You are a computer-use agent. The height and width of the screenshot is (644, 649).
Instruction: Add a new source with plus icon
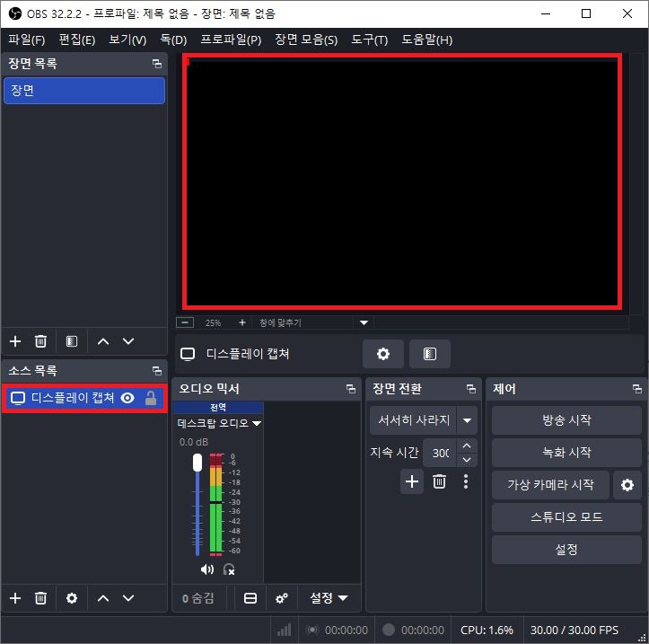(15, 598)
